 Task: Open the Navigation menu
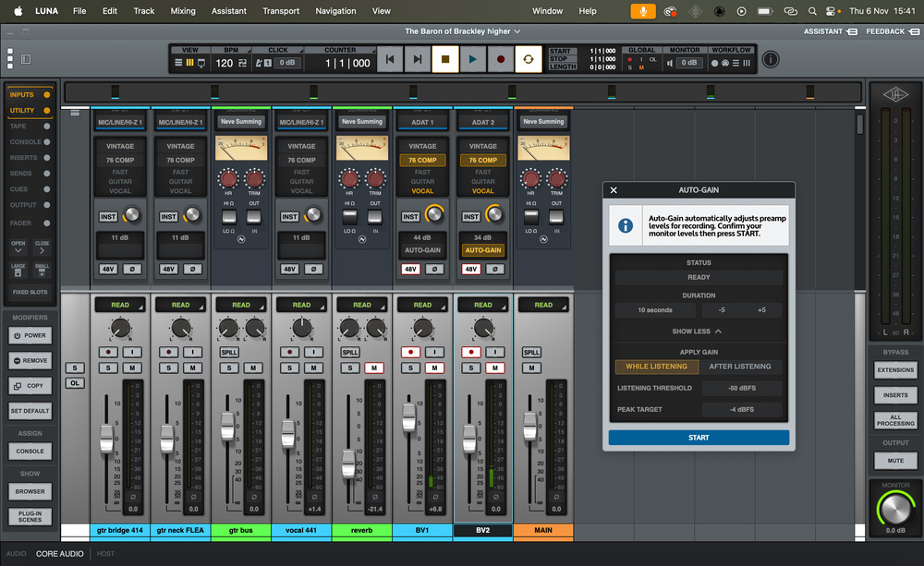tap(335, 10)
